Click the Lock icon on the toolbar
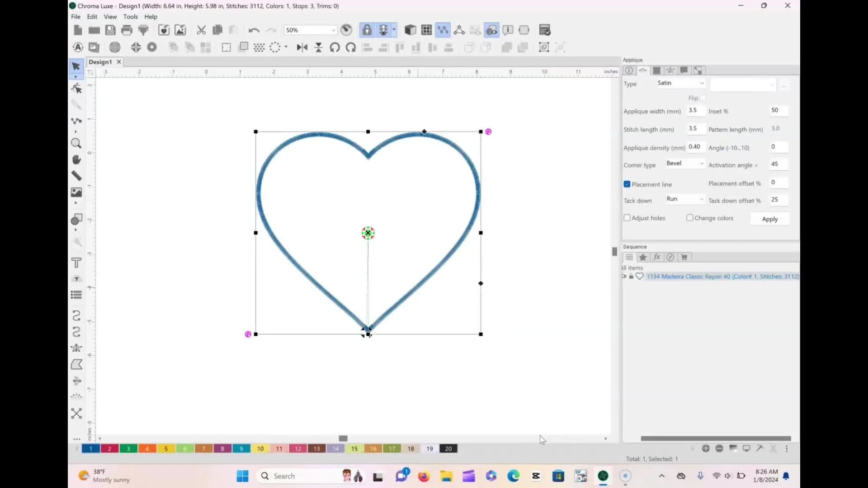868x488 pixels. pyautogui.click(x=367, y=30)
